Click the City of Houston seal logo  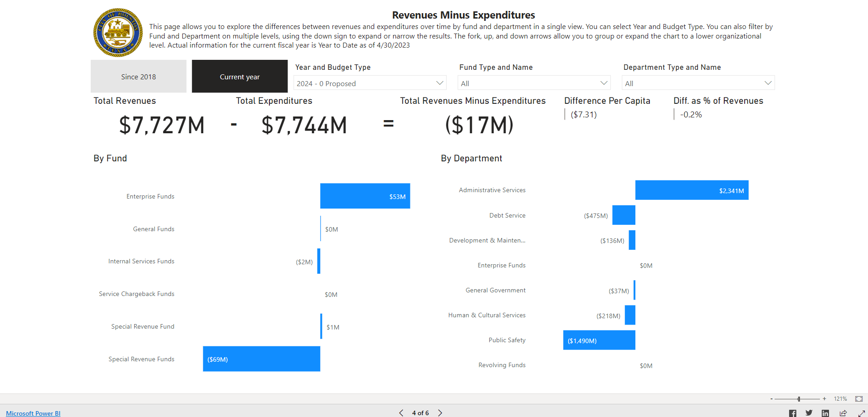tap(117, 32)
